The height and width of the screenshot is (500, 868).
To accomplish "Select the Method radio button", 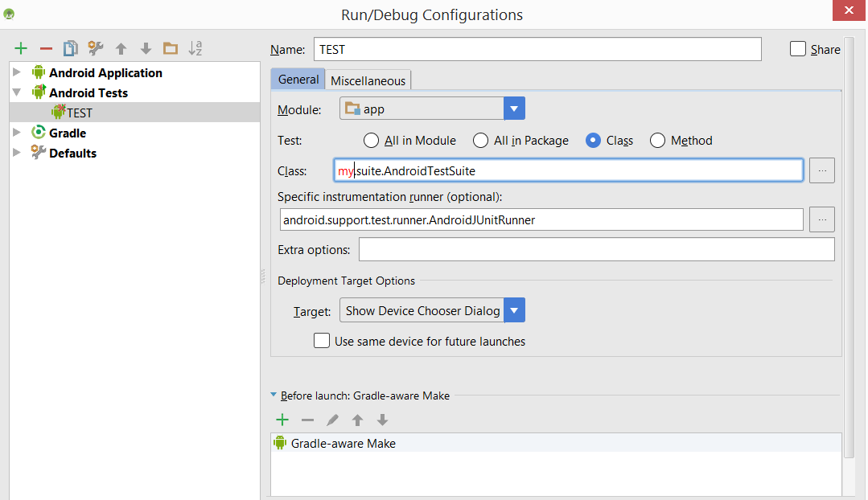I will (x=657, y=141).
